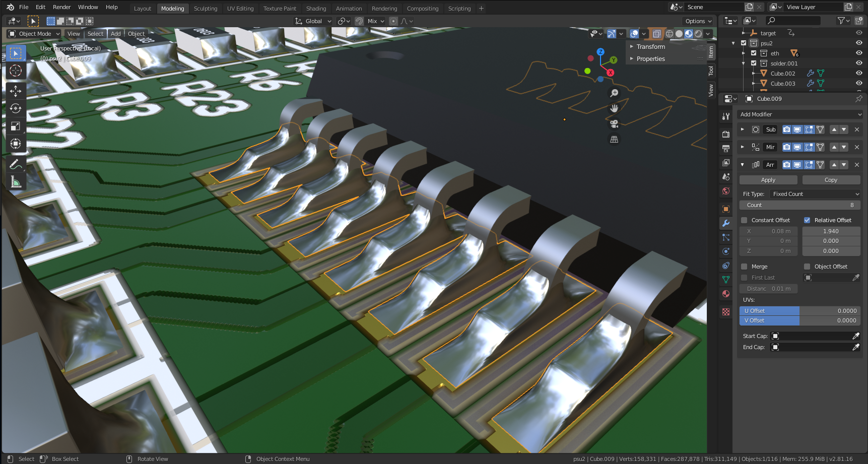Toggle camera view in viewport

pyautogui.click(x=614, y=124)
